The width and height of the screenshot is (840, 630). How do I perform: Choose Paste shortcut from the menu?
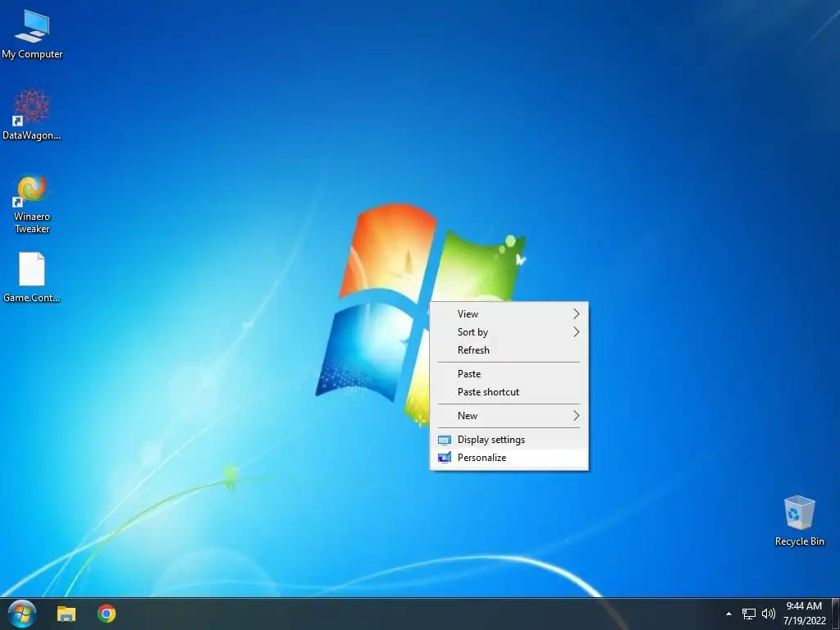[509, 392]
